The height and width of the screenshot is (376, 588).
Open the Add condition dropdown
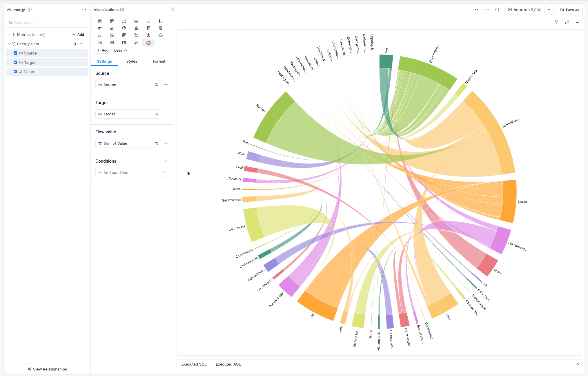click(x=132, y=172)
